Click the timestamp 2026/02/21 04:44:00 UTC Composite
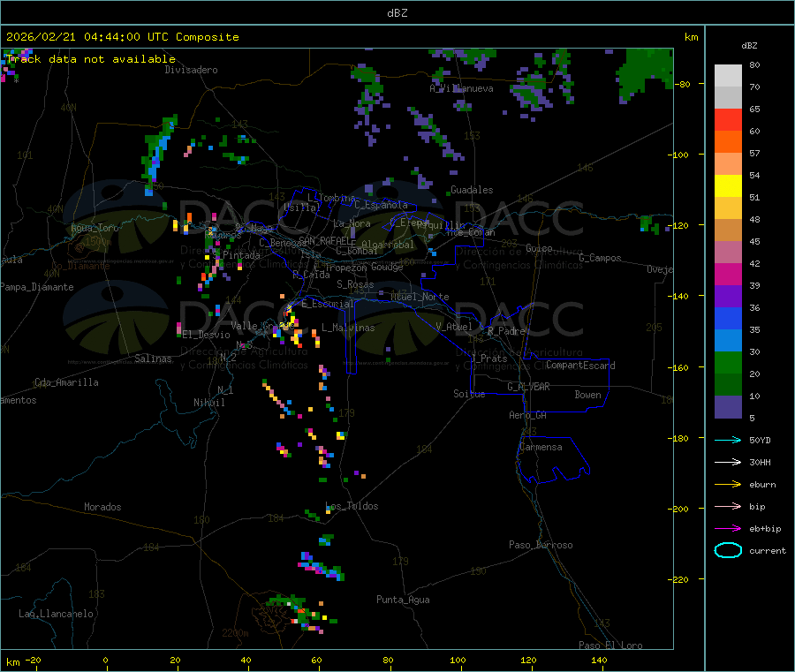 (122, 37)
